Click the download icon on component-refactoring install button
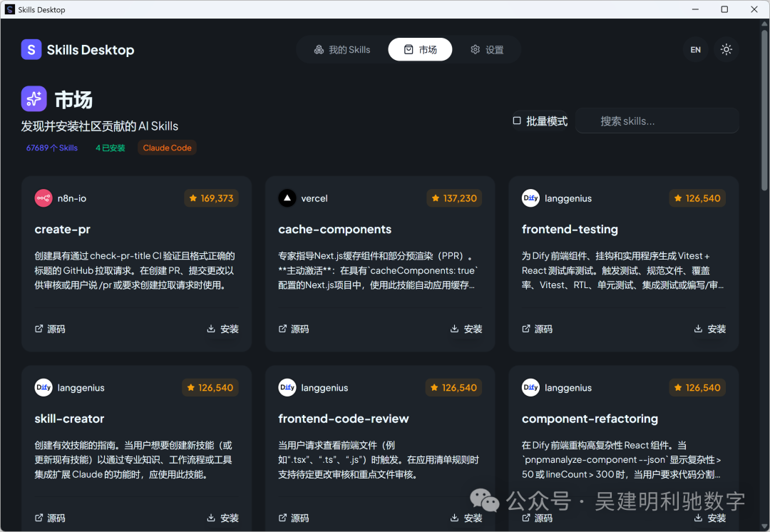770x532 pixels. tap(697, 518)
